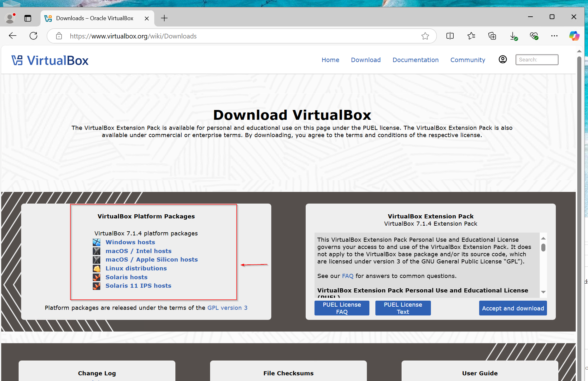The image size is (588, 381).
Task: Download macOS / Apple Silicon hosts package
Action: (x=151, y=260)
